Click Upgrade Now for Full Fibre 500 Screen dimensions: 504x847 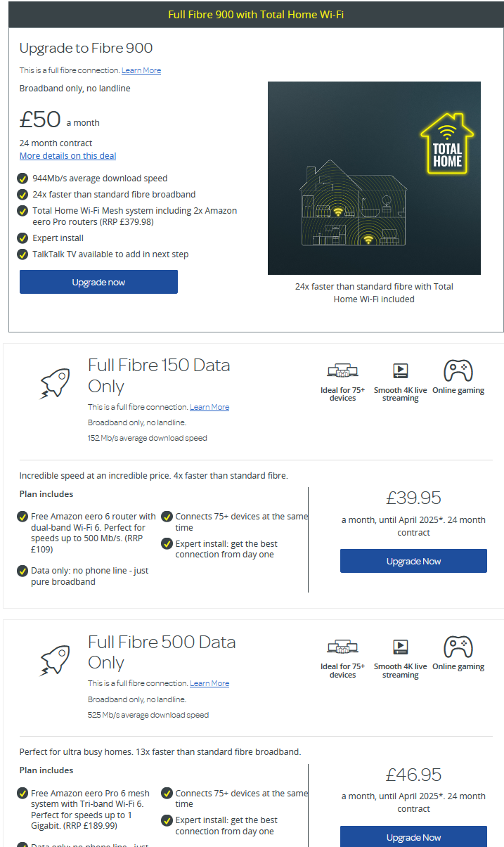click(413, 837)
